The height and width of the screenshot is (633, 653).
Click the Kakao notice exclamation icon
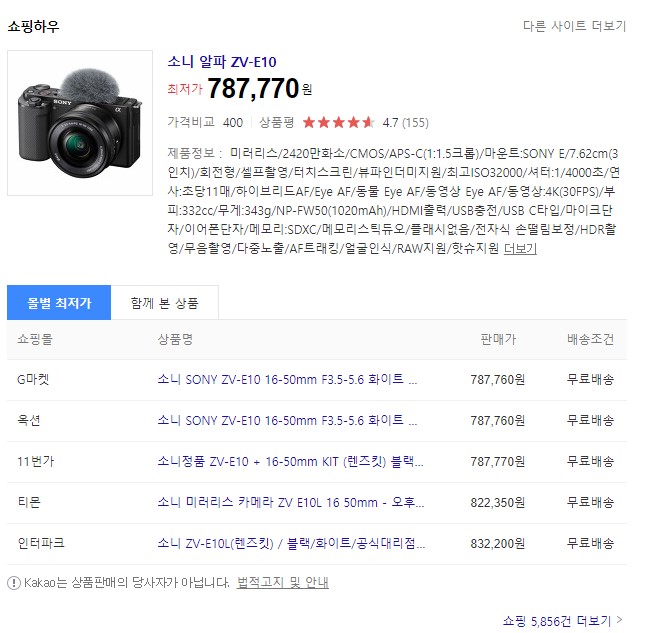coord(14,583)
